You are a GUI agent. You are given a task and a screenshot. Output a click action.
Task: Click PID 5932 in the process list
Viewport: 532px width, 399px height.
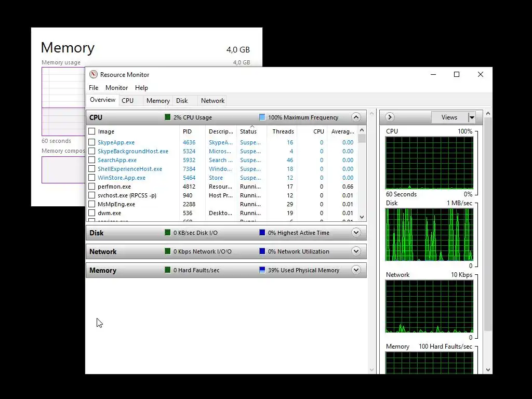[x=189, y=160]
